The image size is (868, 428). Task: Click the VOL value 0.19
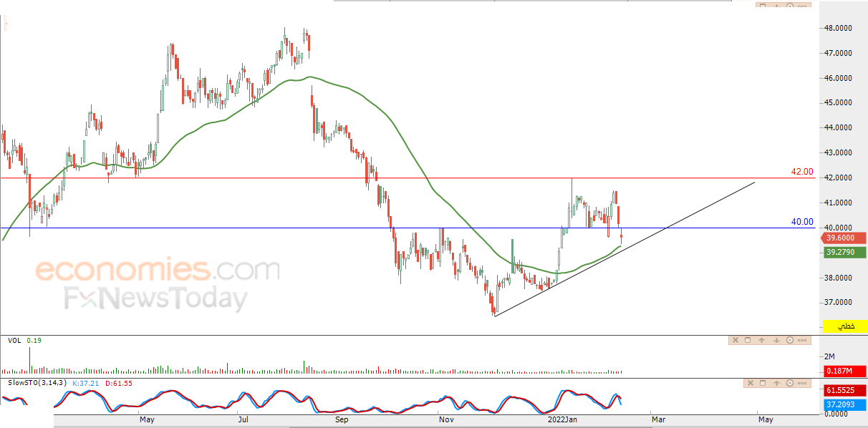point(34,341)
